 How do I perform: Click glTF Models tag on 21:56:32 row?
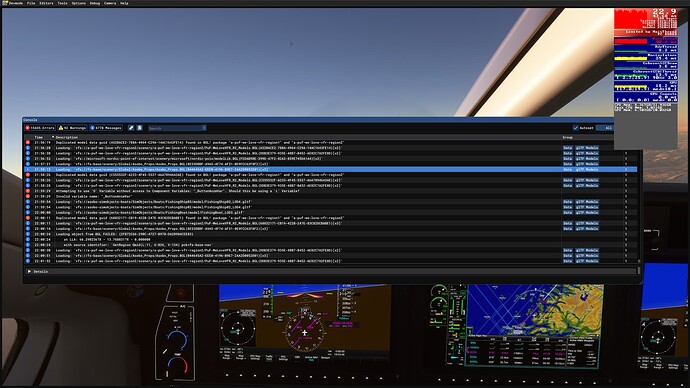pos(587,158)
